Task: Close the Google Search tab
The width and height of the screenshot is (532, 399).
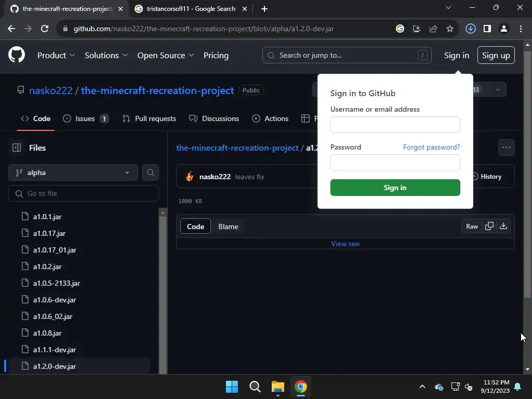Action: click(245, 9)
